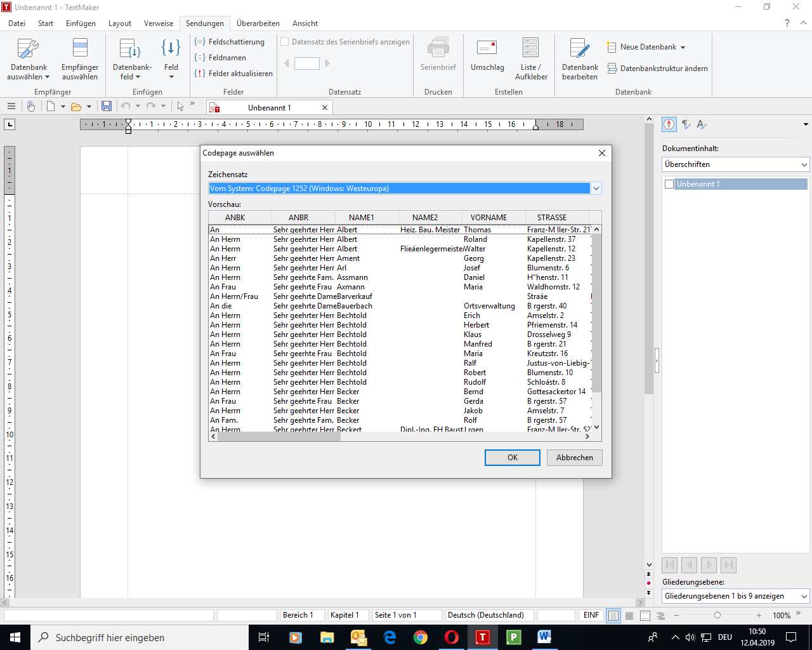Open Datenbankstruktur ändern
Screen dimensions: 812x650
pyautogui.click(x=658, y=69)
